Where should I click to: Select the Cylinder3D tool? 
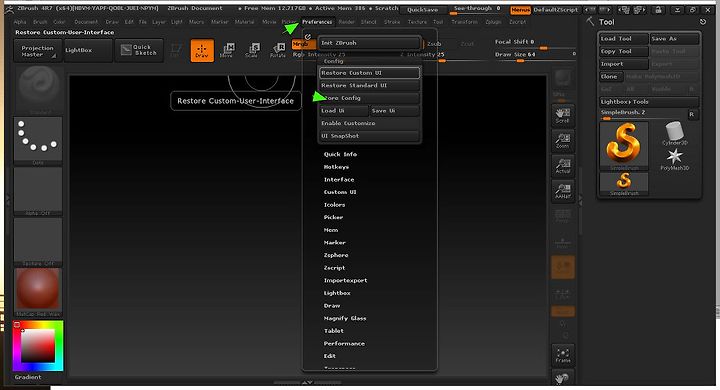click(675, 134)
